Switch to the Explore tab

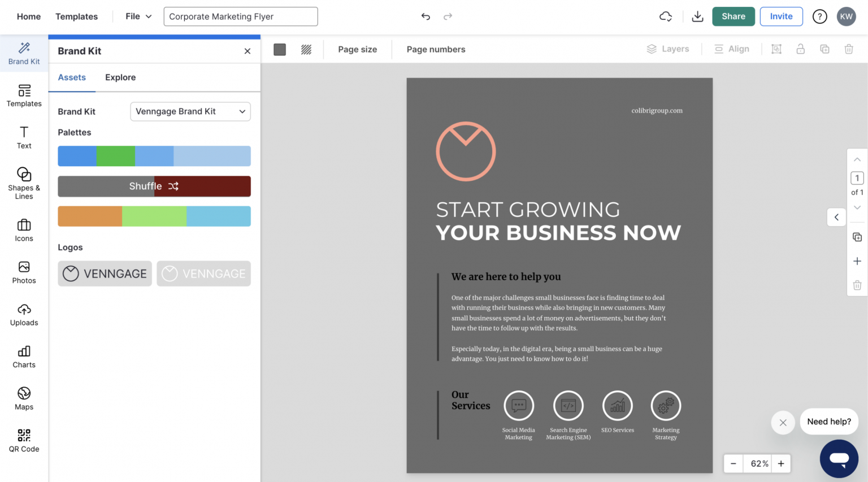[120, 77]
